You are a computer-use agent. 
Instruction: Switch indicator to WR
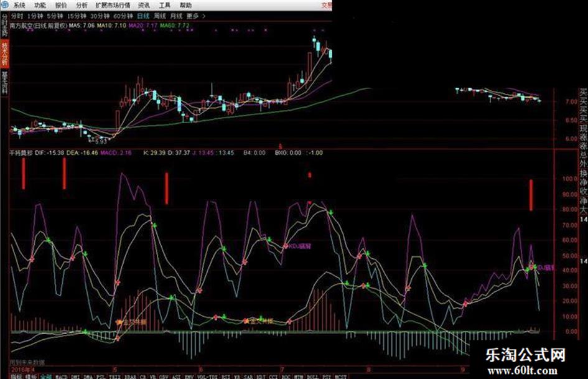click(x=236, y=376)
